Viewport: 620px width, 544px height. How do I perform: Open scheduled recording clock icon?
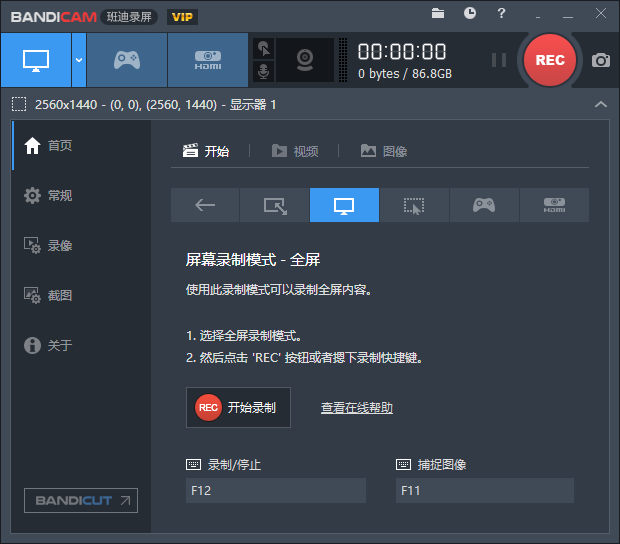(469, 13)
